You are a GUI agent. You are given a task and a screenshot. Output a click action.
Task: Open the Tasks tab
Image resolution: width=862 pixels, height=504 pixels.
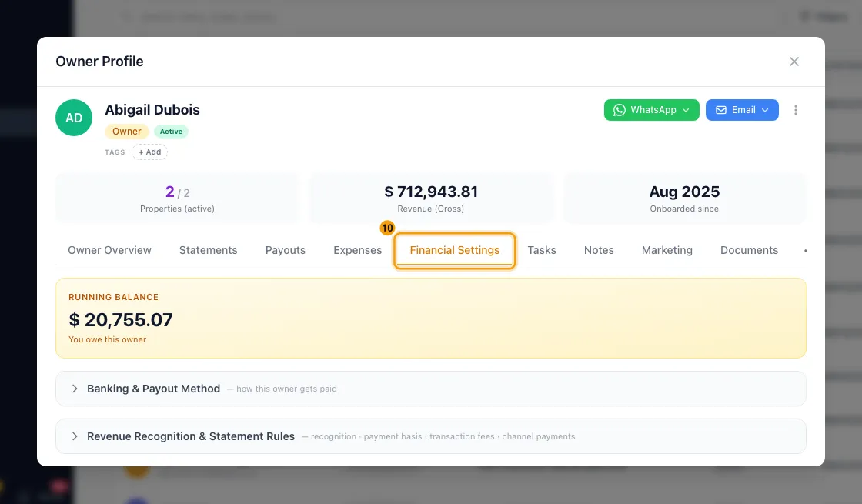pos(542,250)
